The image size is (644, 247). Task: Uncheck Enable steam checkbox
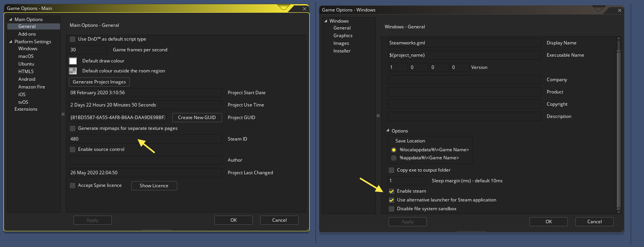[x=391, y=191]
